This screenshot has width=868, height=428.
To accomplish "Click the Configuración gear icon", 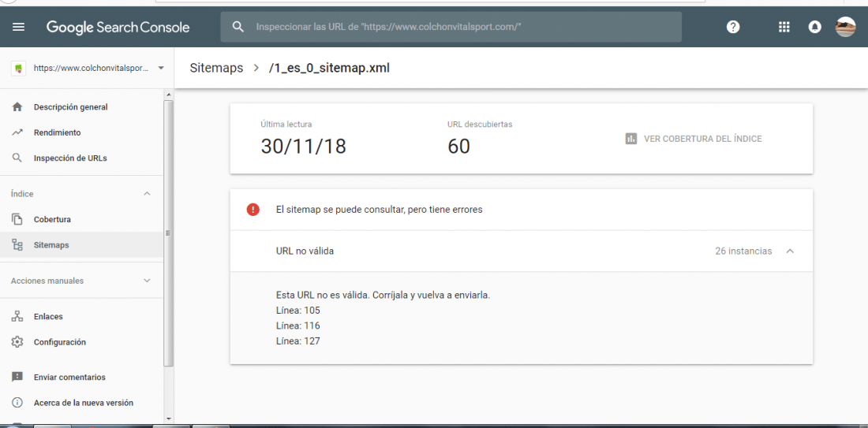I will point(17,342).
